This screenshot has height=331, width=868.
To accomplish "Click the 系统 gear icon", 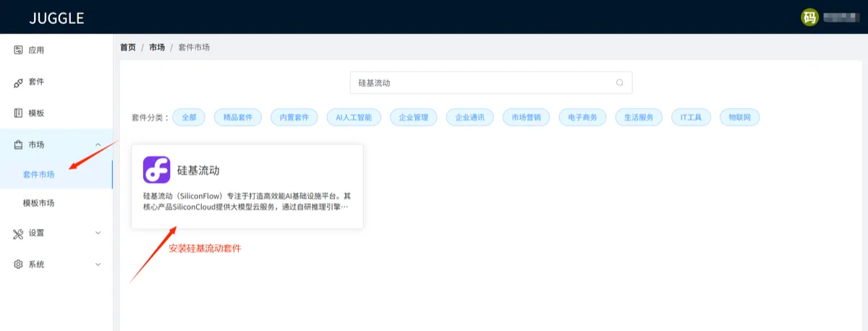I will tap(19, 265).
